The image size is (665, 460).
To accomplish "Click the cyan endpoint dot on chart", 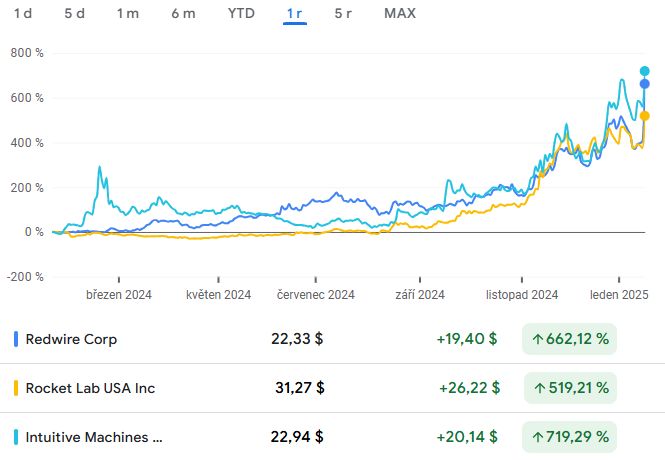I will 645,71.
